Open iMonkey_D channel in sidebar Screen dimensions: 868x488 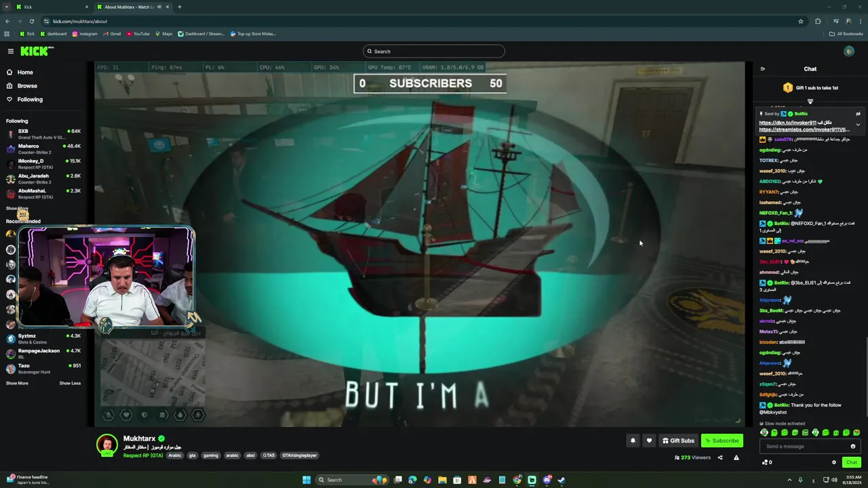tap(43, 164)
